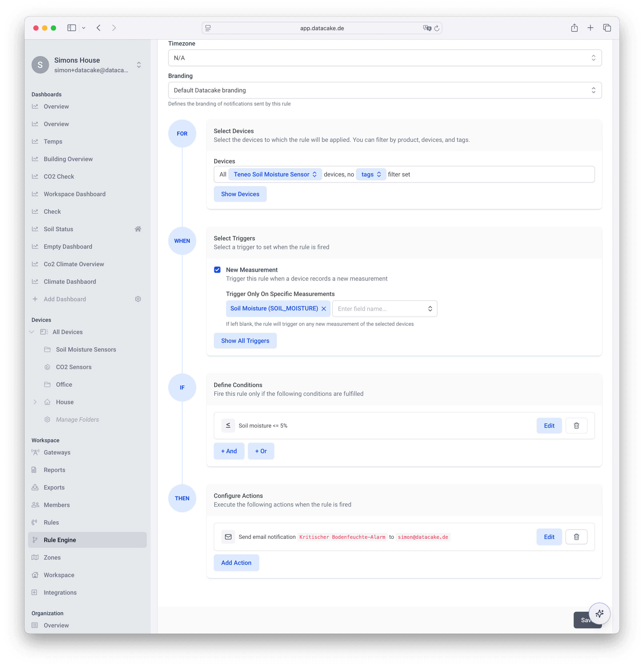Open a new tab with plus icon
The image size is (644, 666).
pyautogui.click(x=590, y=28)
